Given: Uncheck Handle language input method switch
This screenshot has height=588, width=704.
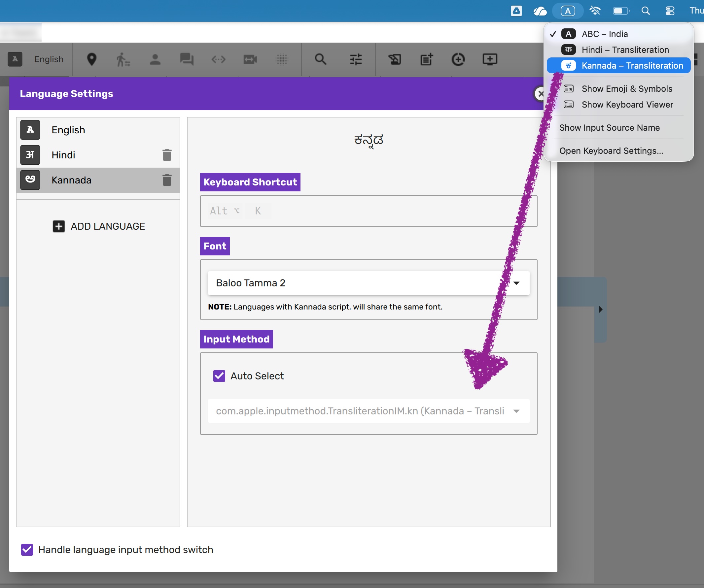Looking at the screenshot, I should click(27, 549).
